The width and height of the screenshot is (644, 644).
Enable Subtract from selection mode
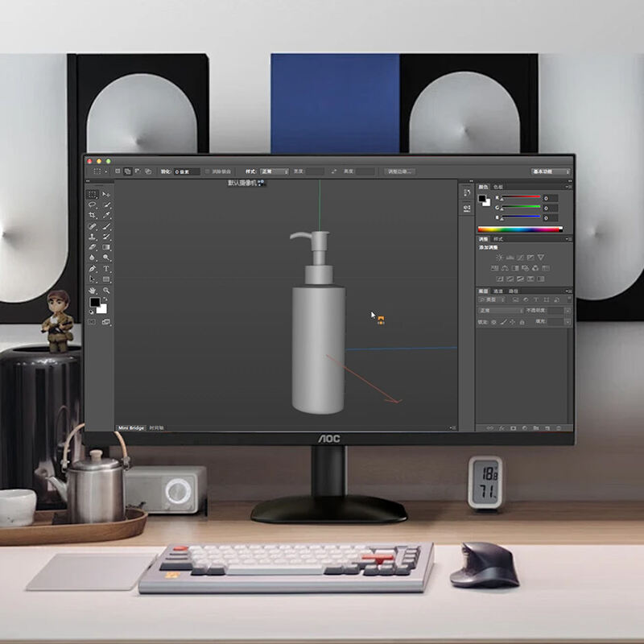click(138, 171)
